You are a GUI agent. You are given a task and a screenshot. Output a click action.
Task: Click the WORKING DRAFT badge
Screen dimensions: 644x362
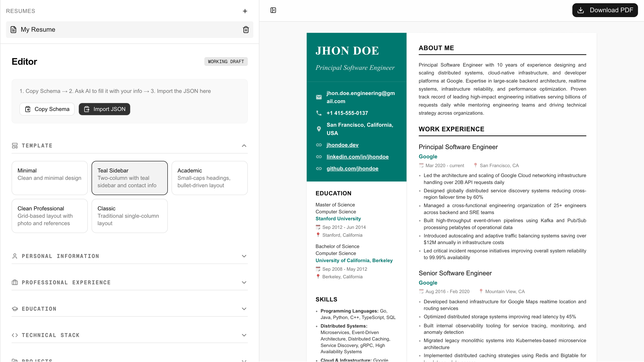tap(226, 62)
